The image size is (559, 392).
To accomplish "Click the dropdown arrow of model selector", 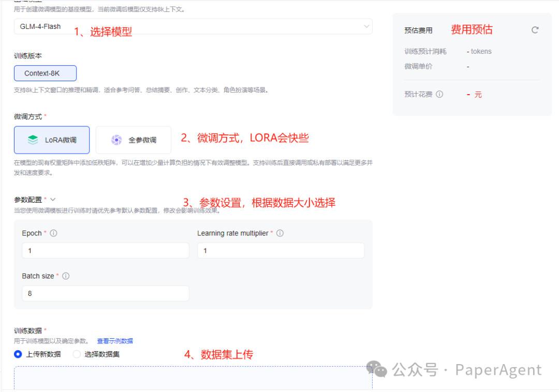I will tap(366, 26).
